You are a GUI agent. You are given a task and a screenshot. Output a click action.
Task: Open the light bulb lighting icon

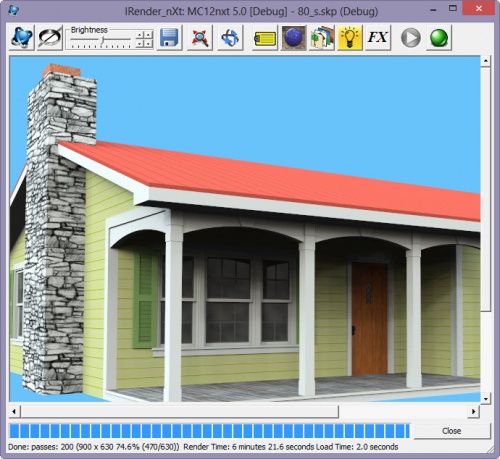(x=350, y=38)
